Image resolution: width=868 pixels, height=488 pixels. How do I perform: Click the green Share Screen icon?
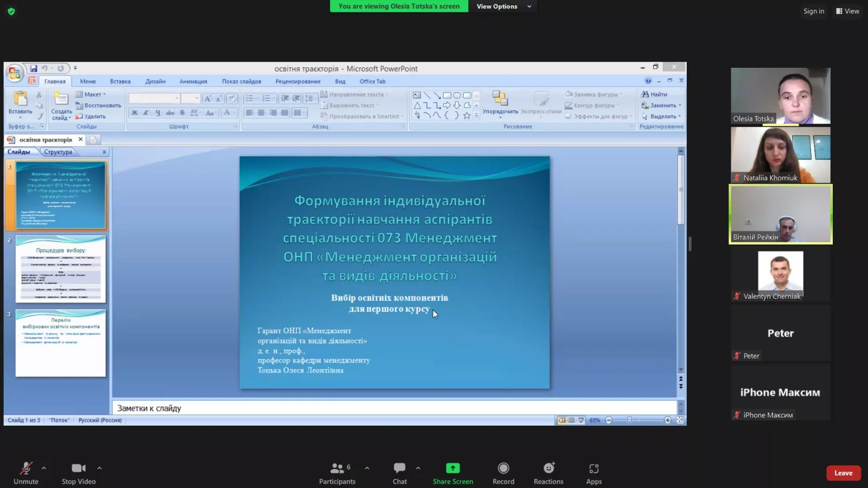pos(452,468)
